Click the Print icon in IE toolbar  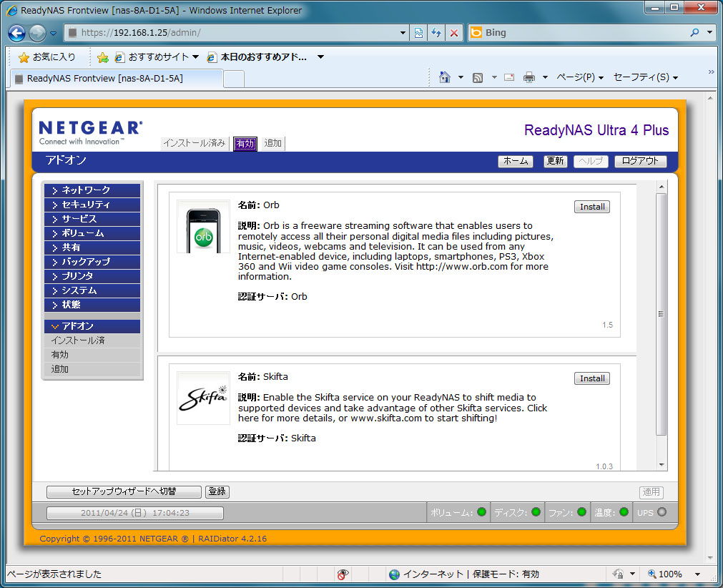point(529,77)
